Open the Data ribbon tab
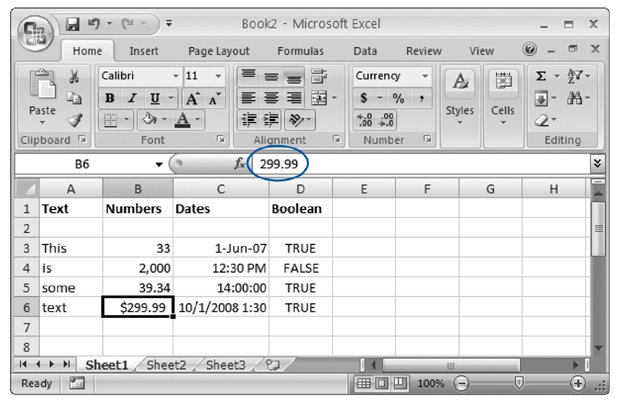618x404 pixels. pos(365,51)
